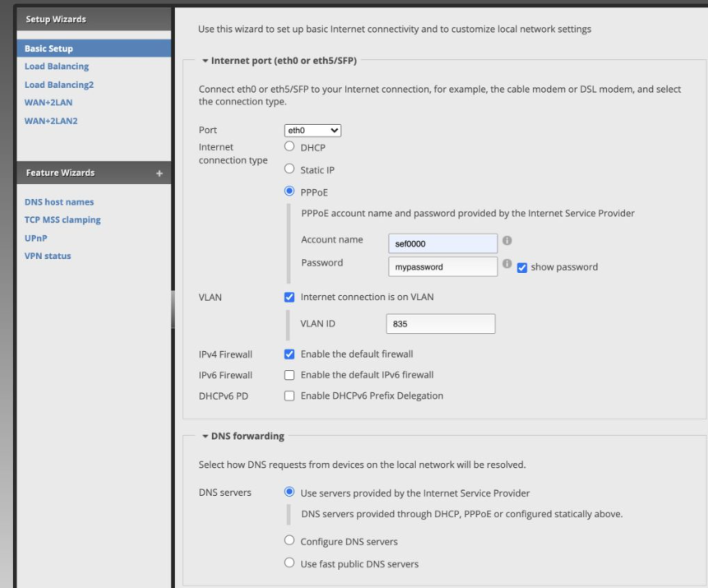Toggle the show password checkbox
708x588 pixels.
(x=522, y=267)
